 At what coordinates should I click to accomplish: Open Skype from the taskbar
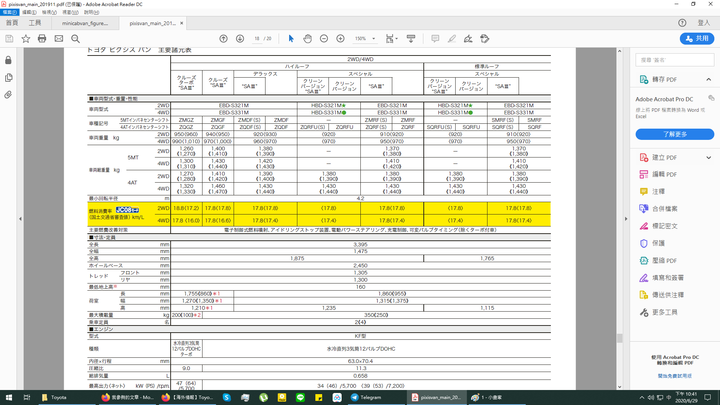pyautogui.click(x=227, y=397)
